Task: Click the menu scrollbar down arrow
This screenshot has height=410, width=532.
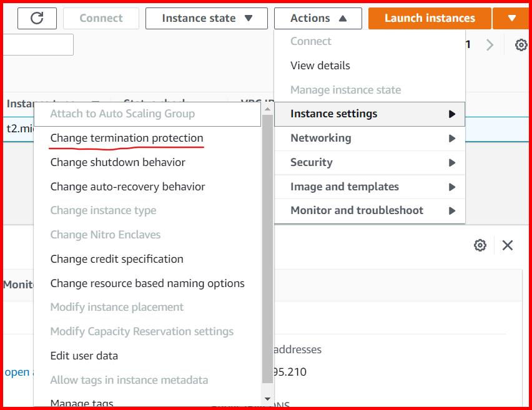Action: click(267, 398)
